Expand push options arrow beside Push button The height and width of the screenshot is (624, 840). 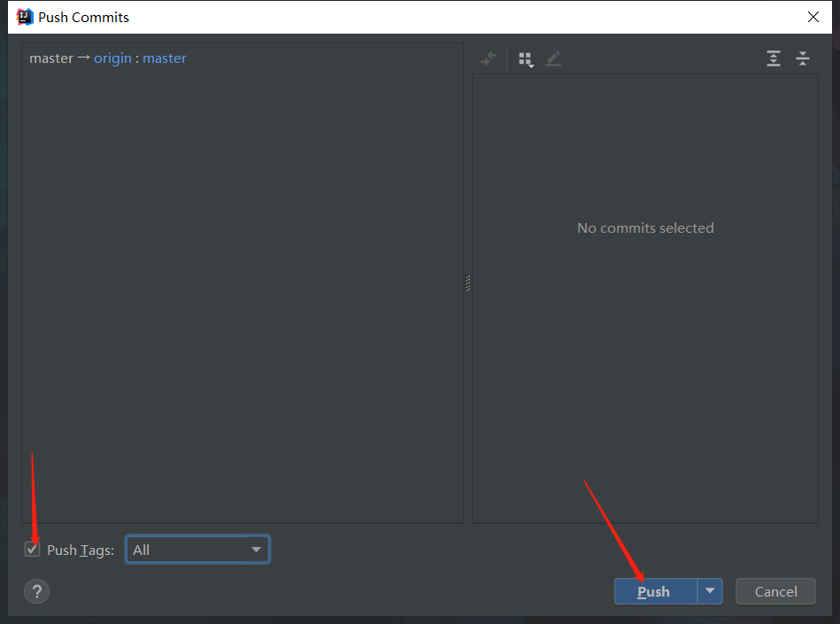pyautogui.click(x=710, y=591)
